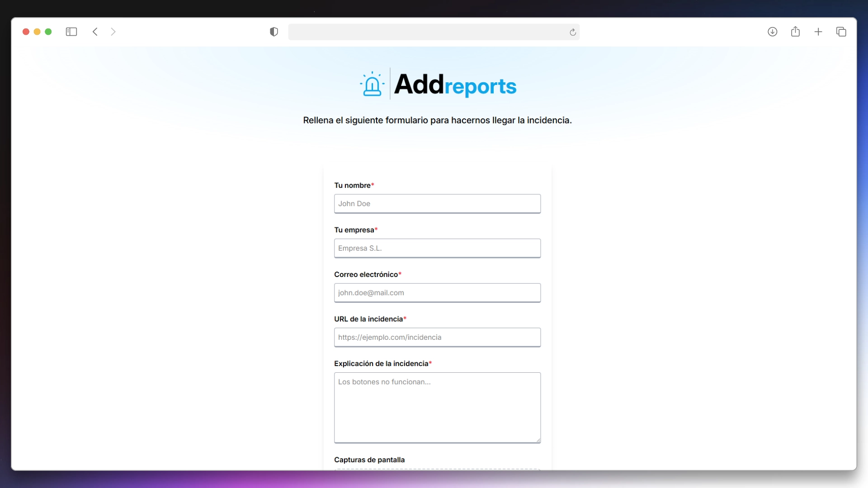Image resolution: width=868 pixels, height=488 pixels.
Task: Go forward with the right chevron
Action: pyautogui.click(x=113, y=32)
